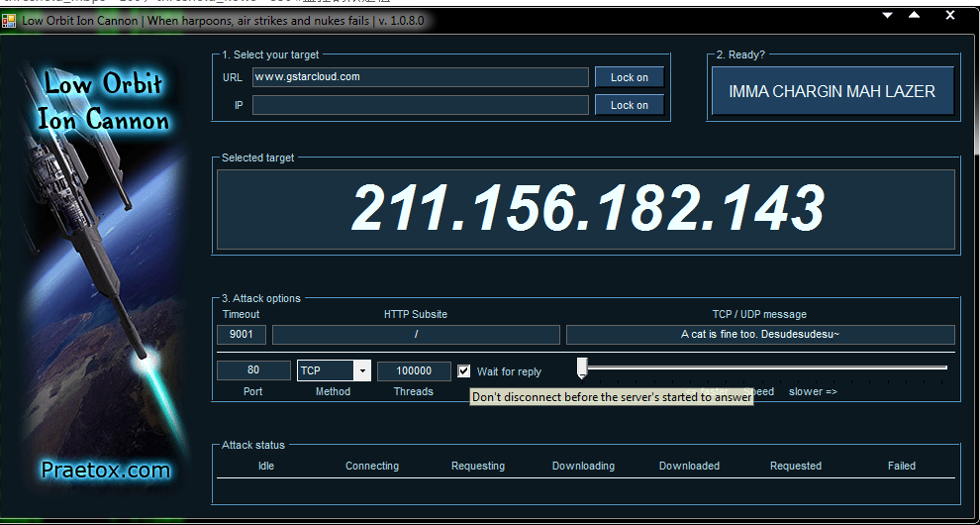The height and width of the screenshot is (525, 980).
Task: Click the HTTP Subsite path field
Action: click(x=416, y=335)
